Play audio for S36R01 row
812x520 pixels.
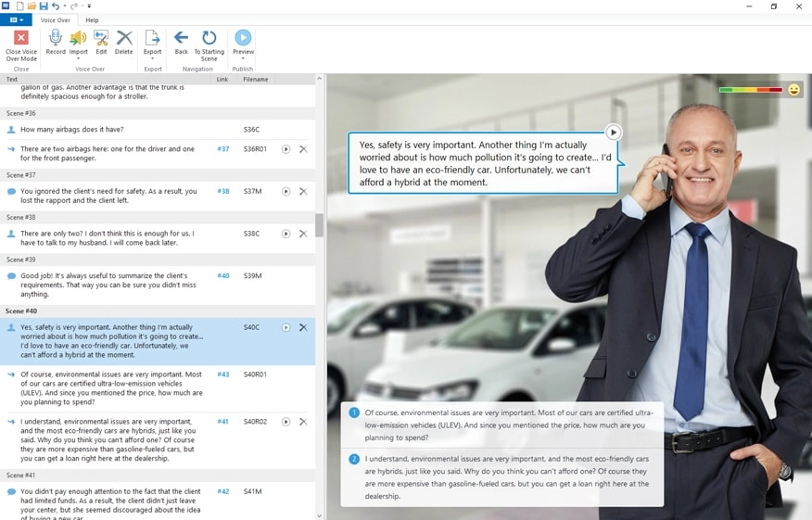(x=285, y=149)
